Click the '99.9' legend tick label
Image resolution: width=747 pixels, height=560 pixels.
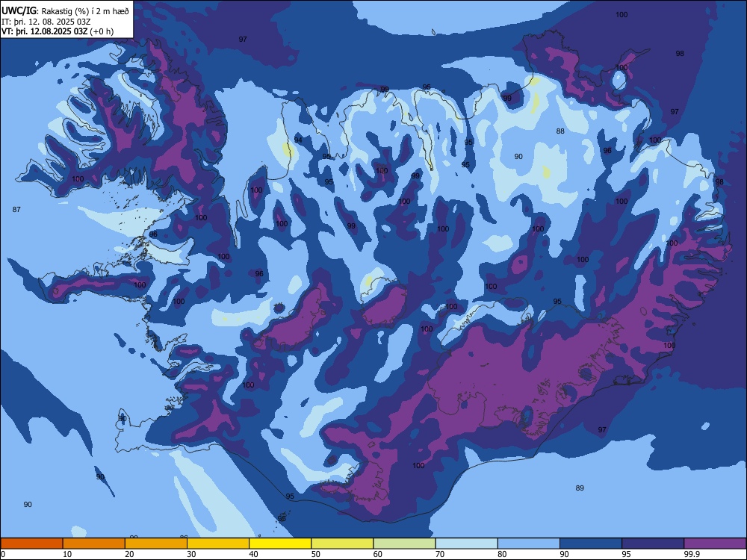691,554
